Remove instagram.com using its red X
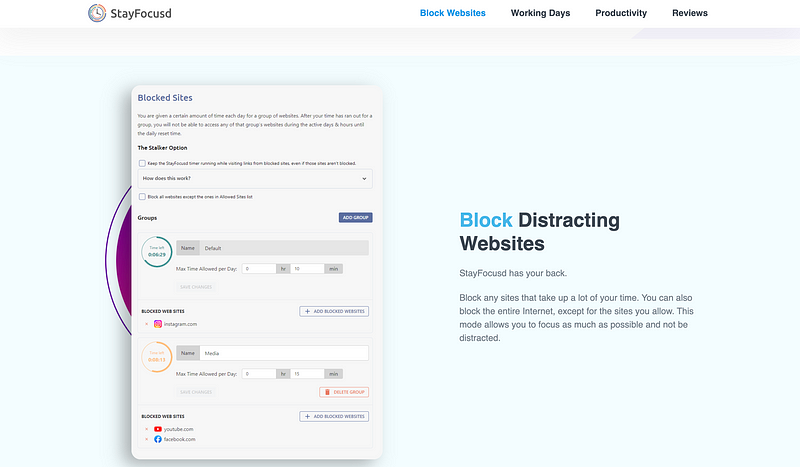 146,324
